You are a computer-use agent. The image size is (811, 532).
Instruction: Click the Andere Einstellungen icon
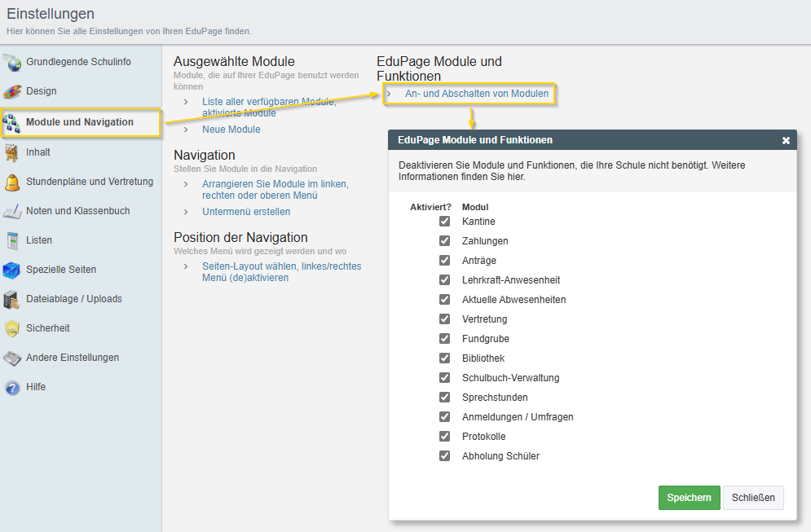(x=12, y=358)
